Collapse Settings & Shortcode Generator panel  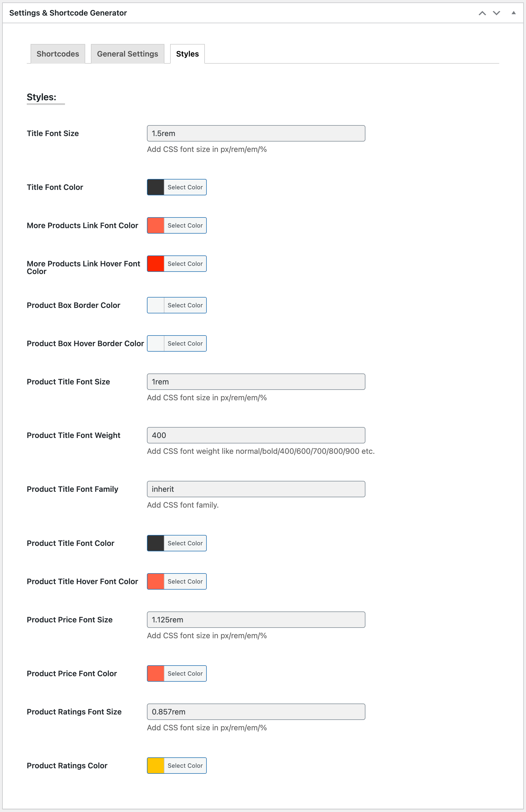(x=513, y=13)
